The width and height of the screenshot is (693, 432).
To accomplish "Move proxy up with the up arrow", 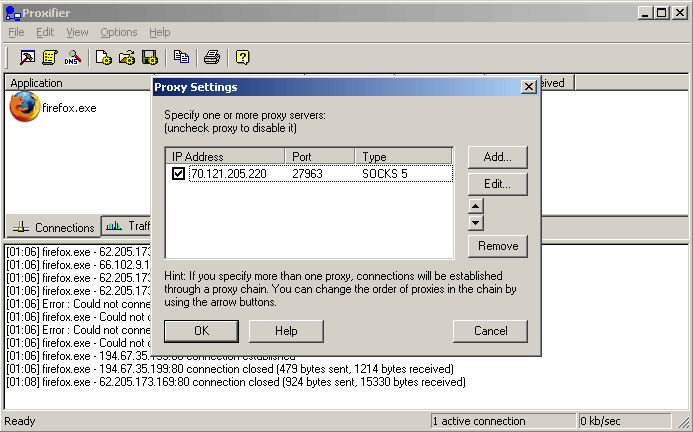I will (476, 206).
